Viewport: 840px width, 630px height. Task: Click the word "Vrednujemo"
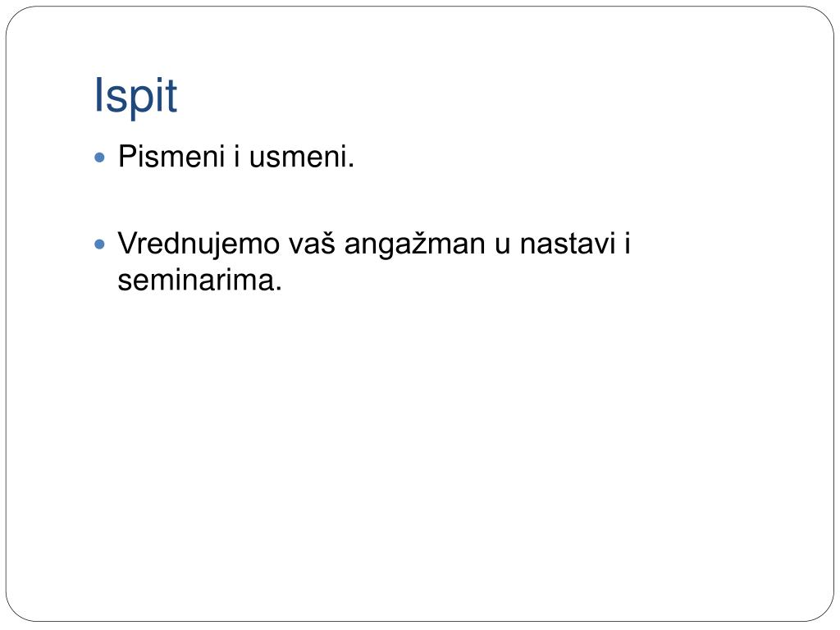199,244
